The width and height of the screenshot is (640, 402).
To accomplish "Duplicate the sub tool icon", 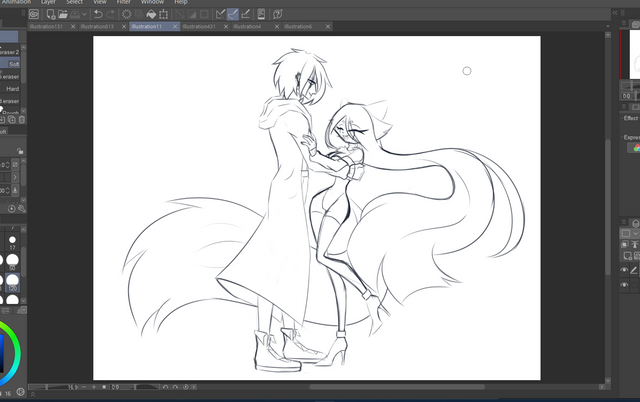I will click(11, 120).
